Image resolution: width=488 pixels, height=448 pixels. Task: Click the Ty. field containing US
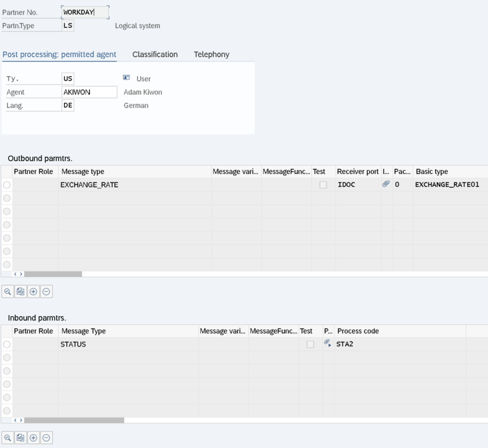coord(68,79)
